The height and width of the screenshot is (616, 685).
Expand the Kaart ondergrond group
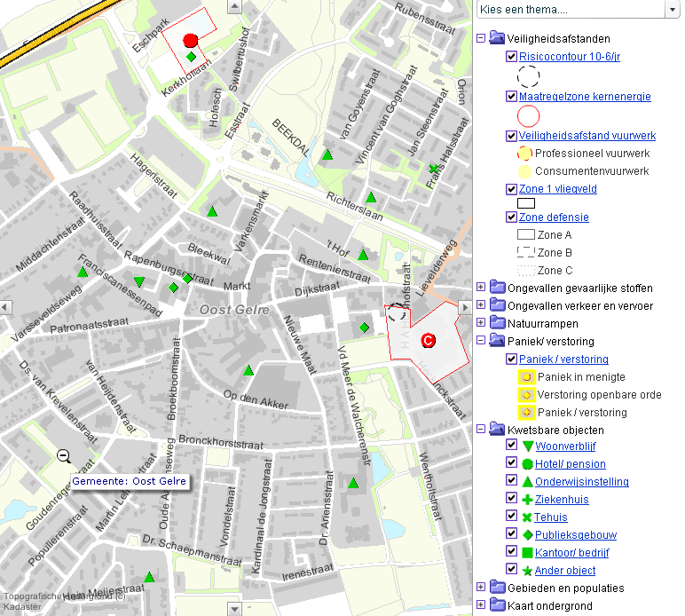pyautogui.click(x=481, y=604)
